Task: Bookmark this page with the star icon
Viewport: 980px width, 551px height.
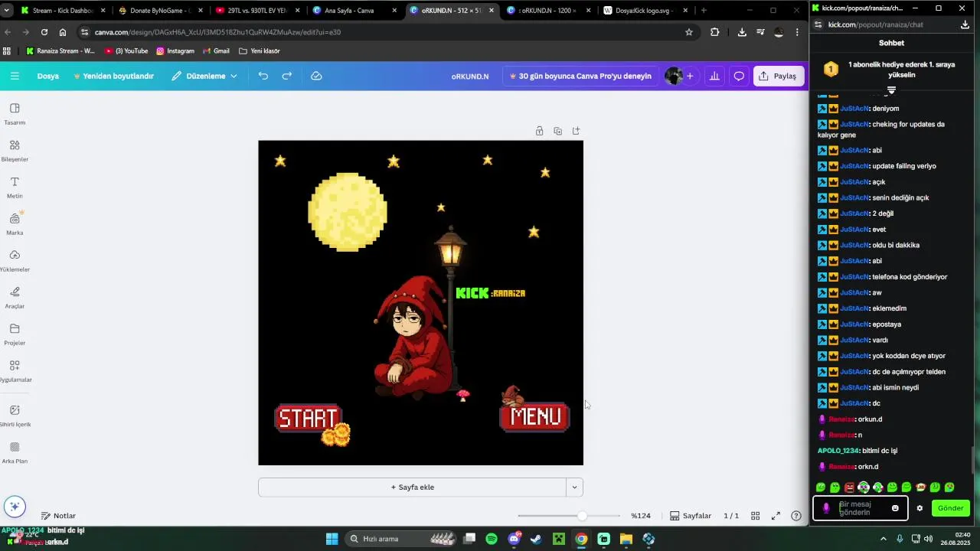Action: point(689,32)
